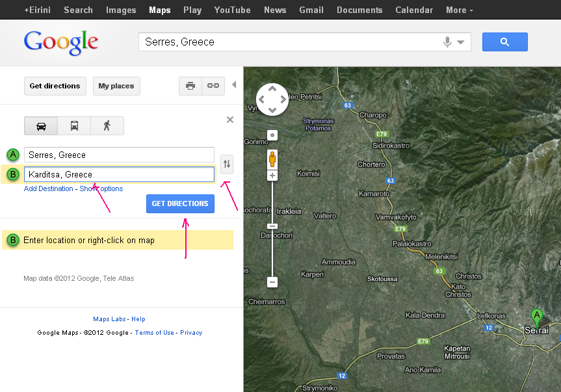This screenshot has width=561, height=392.
Task: Open My places
Action: click(x=116, y=86)
